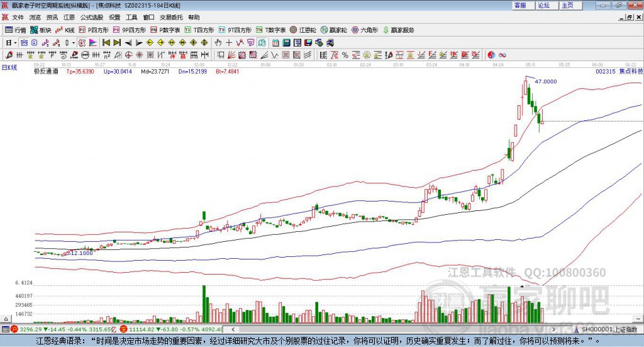Click the horizontal scrollbar right arrow

553,329
